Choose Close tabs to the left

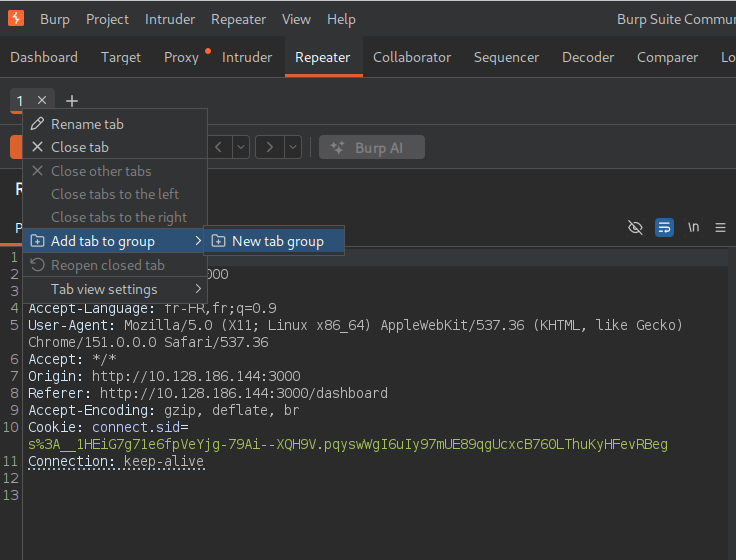115,194
